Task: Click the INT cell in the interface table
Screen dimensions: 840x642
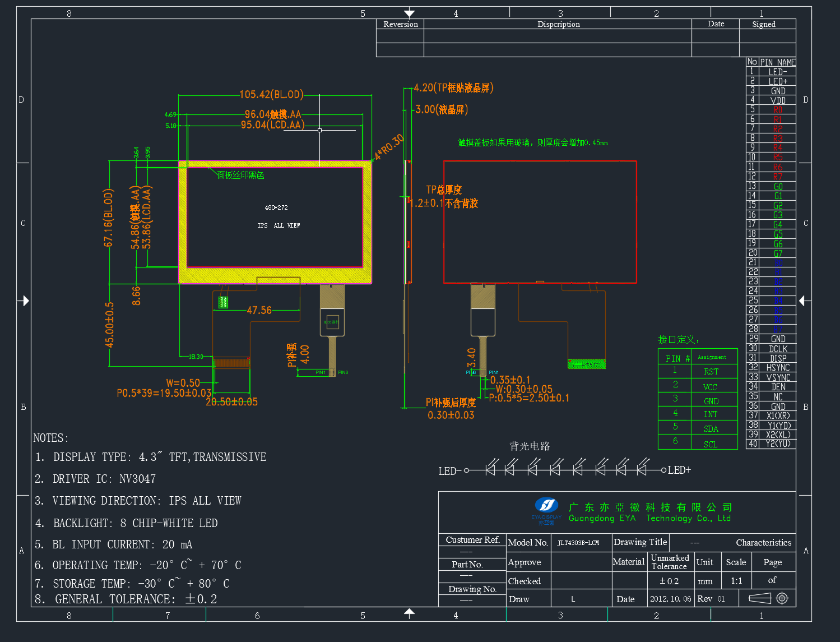Action: 711,414
